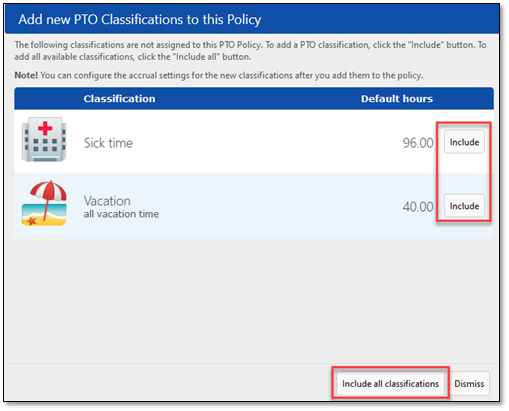509x411 pixels.
Task: Select the Sick time label
Action: click(x=108, y=143)
